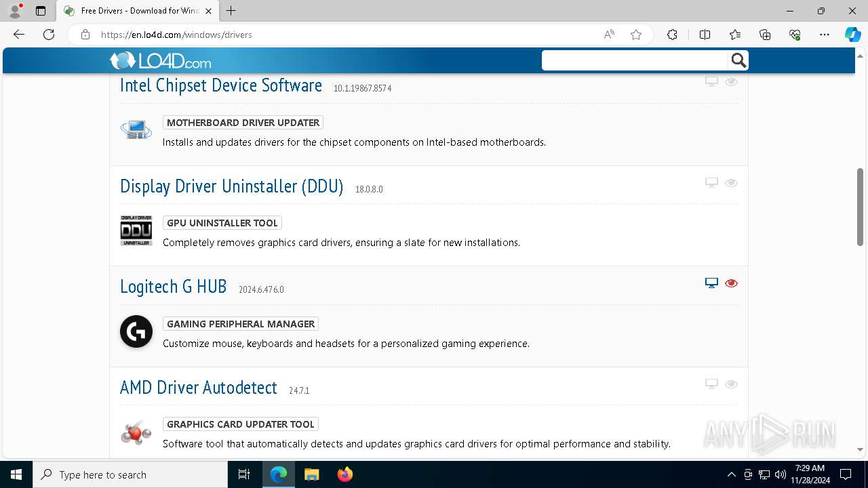Viewport: 868px width, 488px height.
Task: Add page to favorites star
Action: tap(636, 35)
